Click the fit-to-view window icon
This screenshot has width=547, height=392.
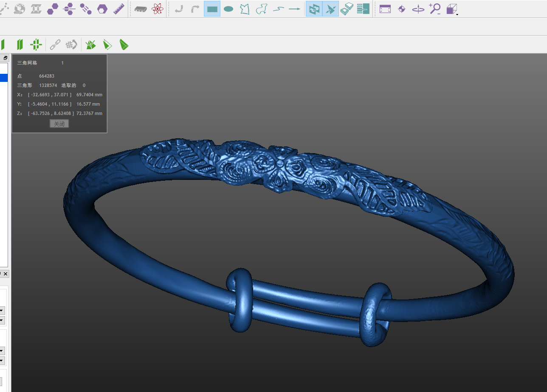pyautogui.click(x=385, y=9)
